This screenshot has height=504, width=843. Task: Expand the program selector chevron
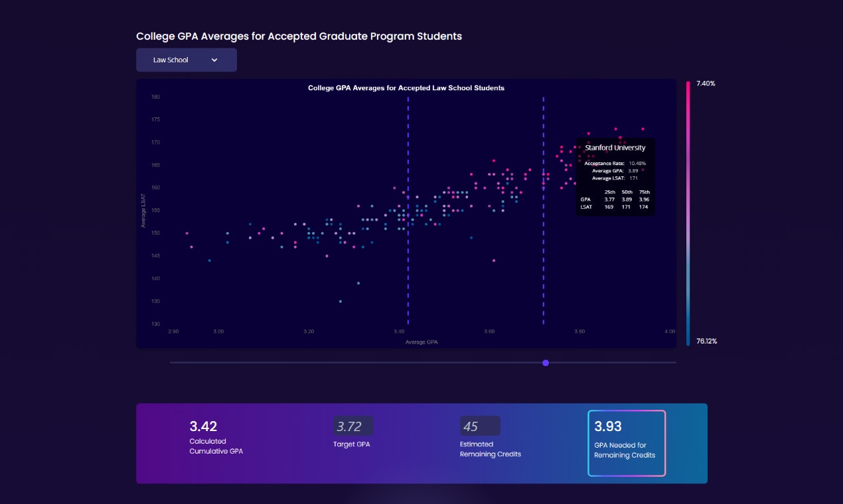coord(214,60)
